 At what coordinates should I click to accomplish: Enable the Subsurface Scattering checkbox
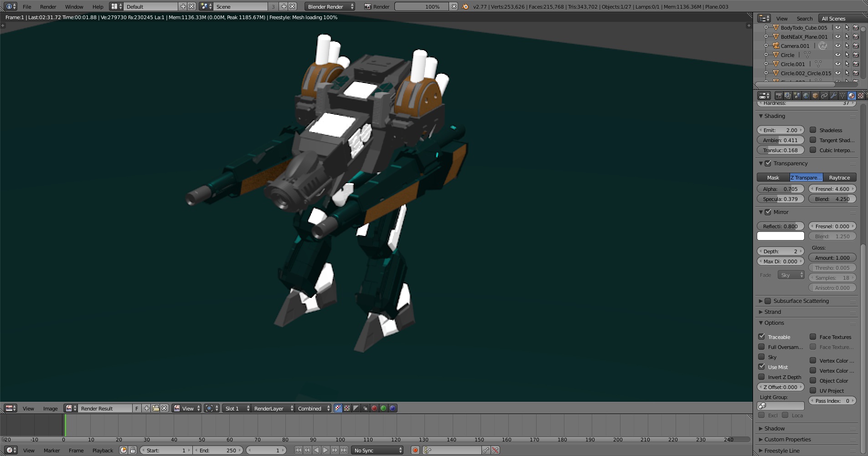click(768, 301)
